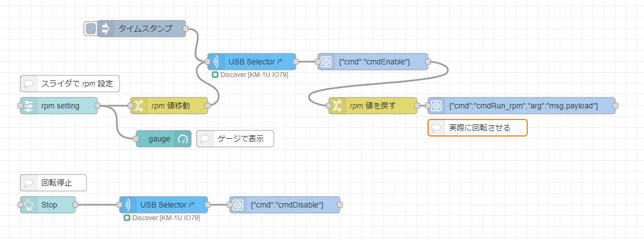Select the rpm setting slider node
The image size is (644, 240).
[x=59, y=106]
